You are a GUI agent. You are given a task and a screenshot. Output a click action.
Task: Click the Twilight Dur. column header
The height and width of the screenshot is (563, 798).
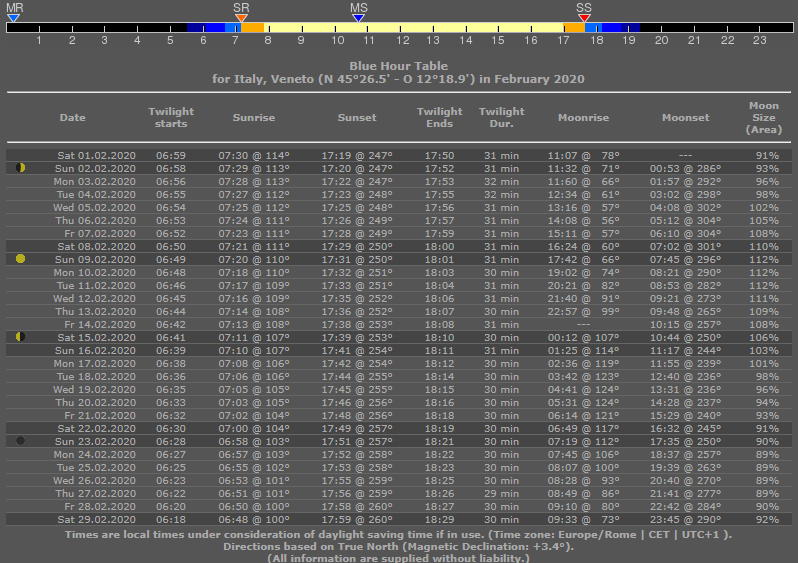[x=501, y=118]
